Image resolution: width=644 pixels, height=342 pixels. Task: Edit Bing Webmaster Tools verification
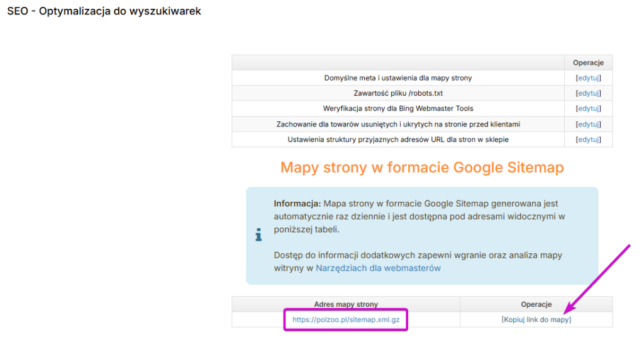pos(588,108)
